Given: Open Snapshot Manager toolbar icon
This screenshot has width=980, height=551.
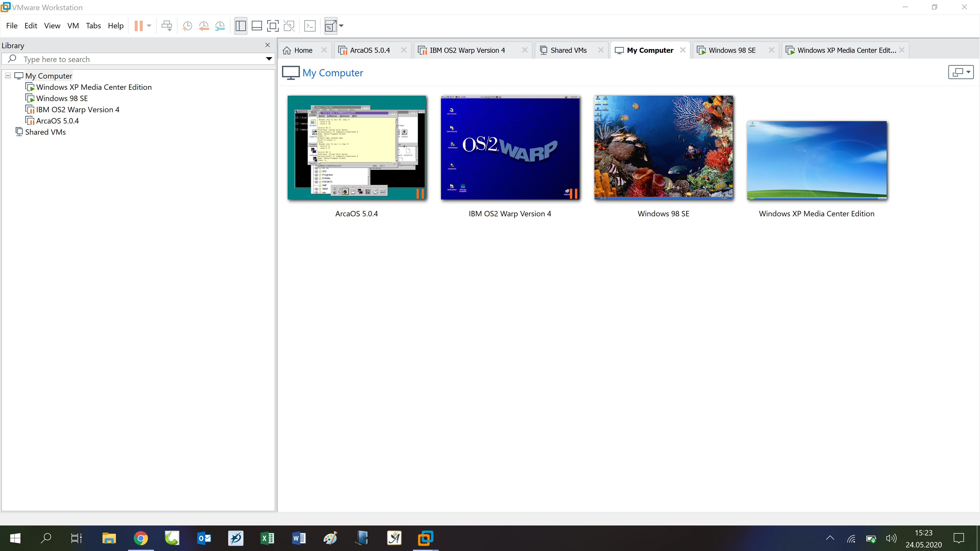Looking at the screenshot, I should click(x=220, y=26).
